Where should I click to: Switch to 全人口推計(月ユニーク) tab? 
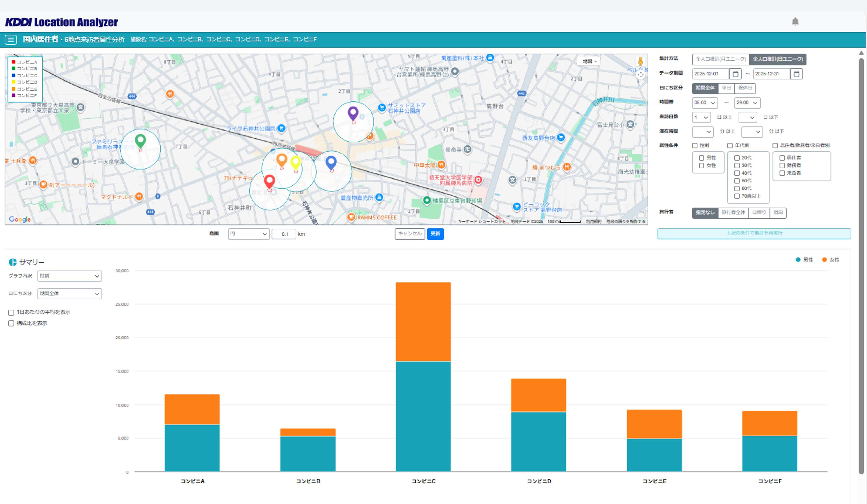[720, 59]
